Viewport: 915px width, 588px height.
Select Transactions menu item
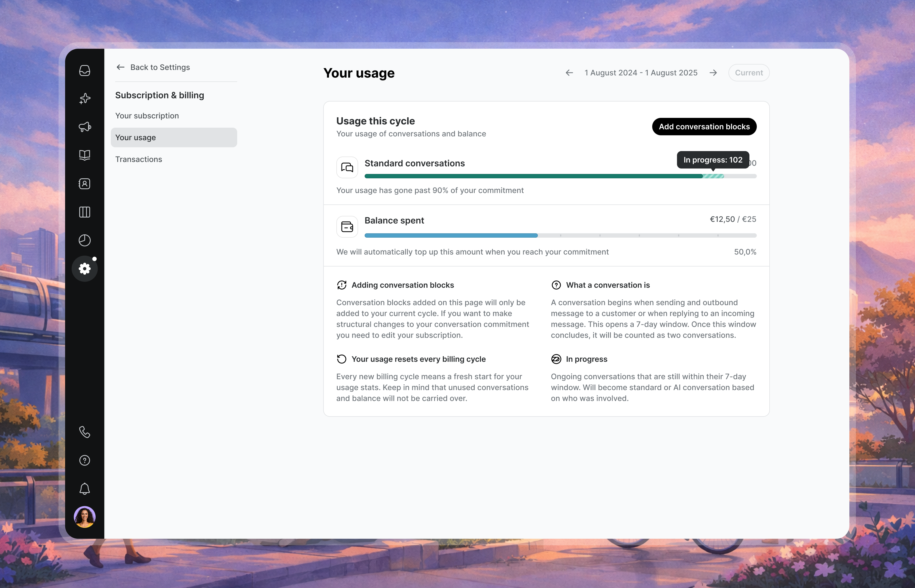click(x=139, y=159)
